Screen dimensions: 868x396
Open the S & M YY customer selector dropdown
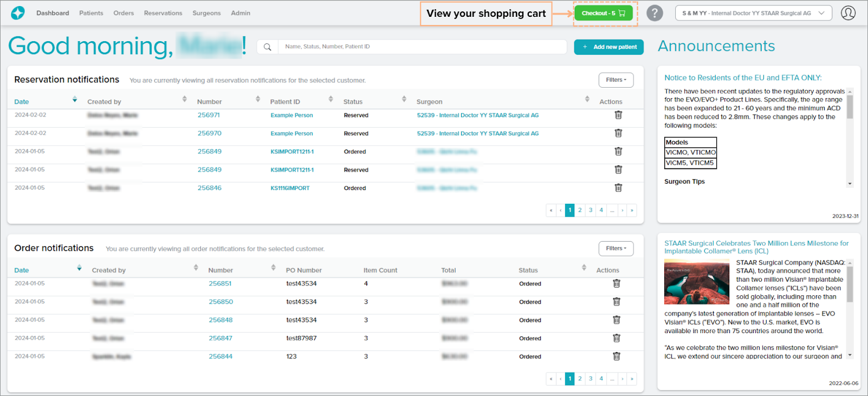(753, 13)
